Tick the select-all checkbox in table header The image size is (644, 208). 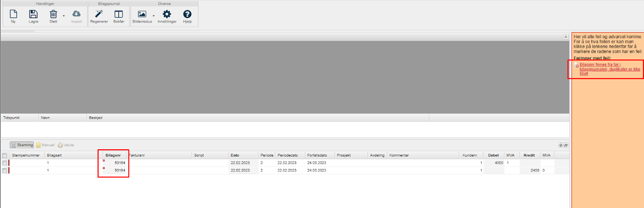point(4,155)
